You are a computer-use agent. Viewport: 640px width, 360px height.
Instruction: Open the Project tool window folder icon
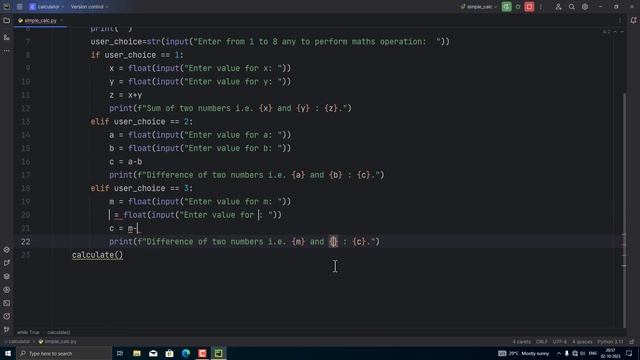(7, 20)
